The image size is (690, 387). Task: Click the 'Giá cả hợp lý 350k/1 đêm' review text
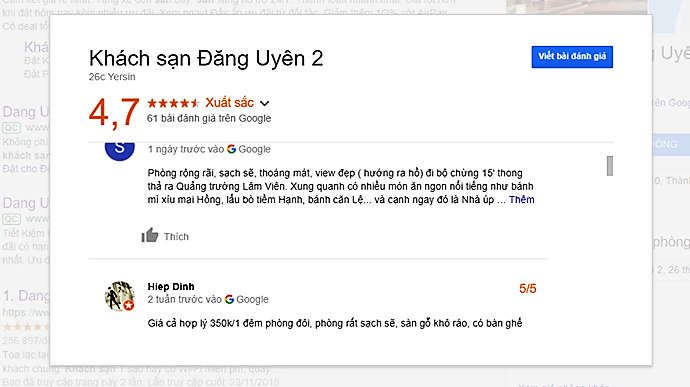pyautogui.click(x=335, y=323)
